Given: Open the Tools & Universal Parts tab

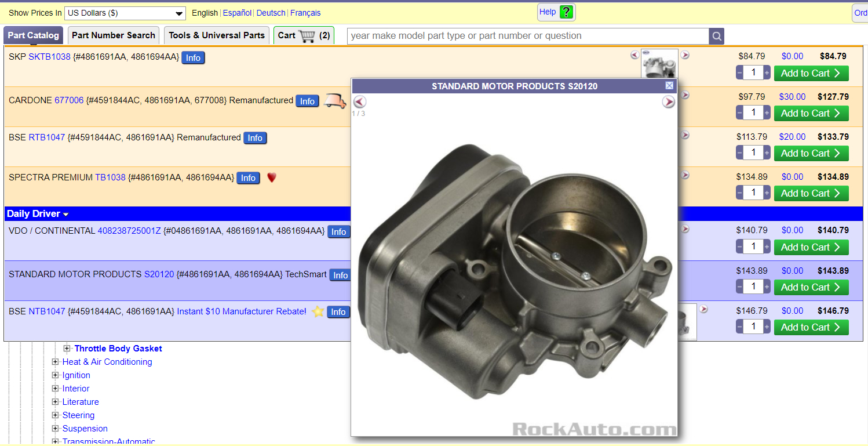Looking at the screenshot, I should 216,35.
